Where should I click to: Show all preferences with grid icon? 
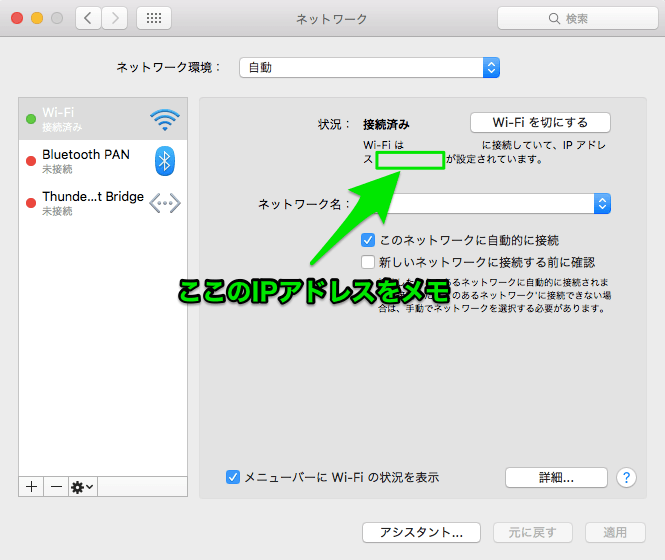154,18
